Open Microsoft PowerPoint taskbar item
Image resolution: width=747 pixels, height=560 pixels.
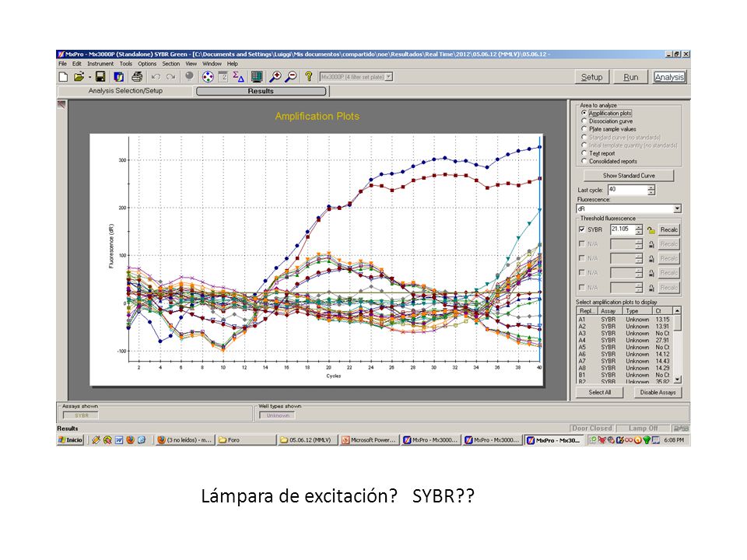tap(369, 440)
